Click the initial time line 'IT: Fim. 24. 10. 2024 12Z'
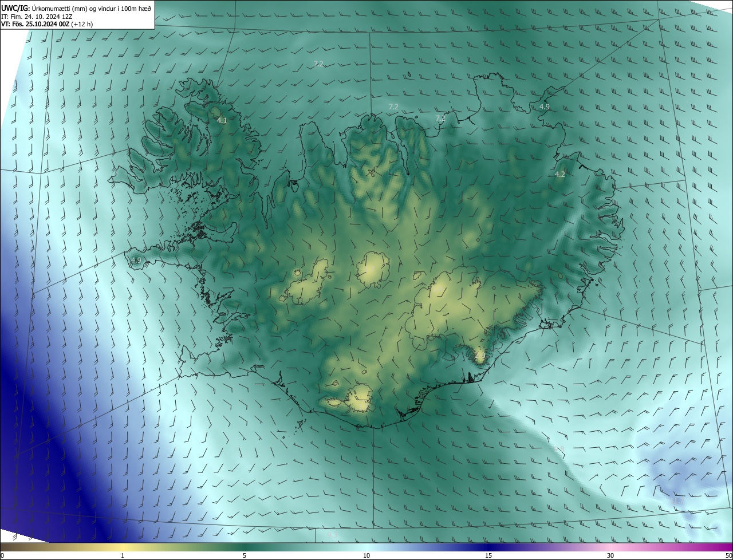Viewport: 733px width, 560px height. coord(38,16)
